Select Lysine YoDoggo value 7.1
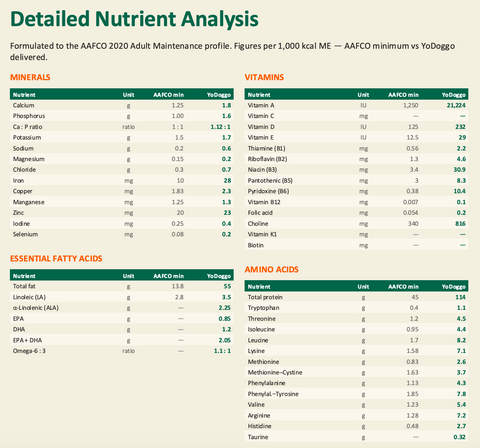 click(461, 351)
